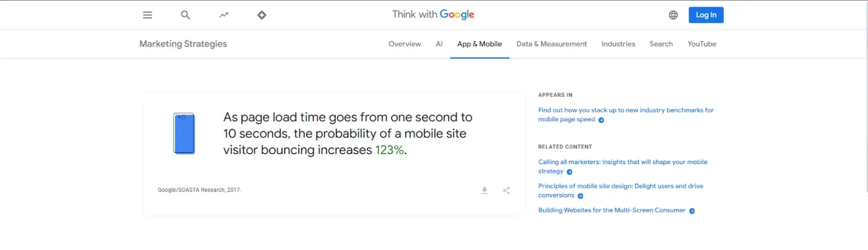Click arrow icon after Multi-Screen Consumer
868x250 pixels.
(692, 211)
